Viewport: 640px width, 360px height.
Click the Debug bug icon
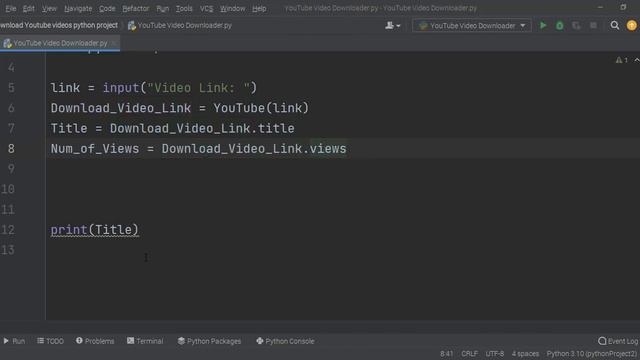(x=560, y=26)
